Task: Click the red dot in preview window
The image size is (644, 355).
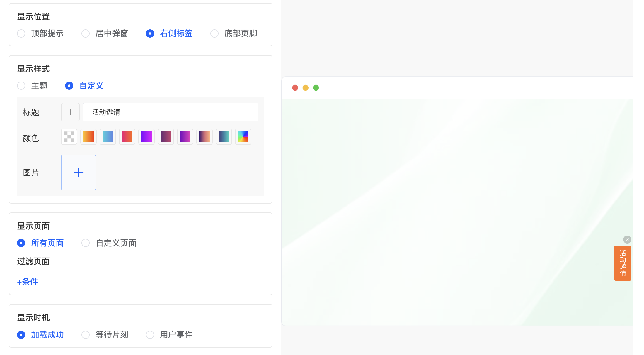Action: (x=295, y=88)
